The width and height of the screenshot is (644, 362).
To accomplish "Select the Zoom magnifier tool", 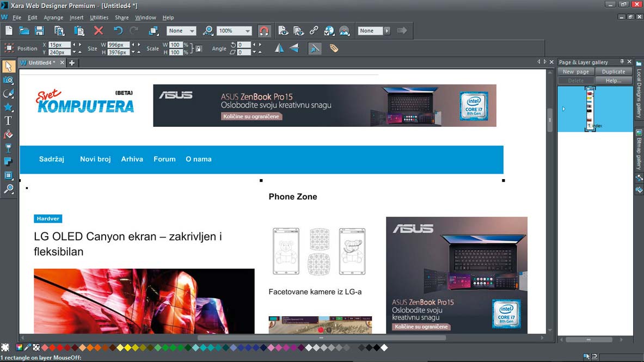I will point(8,189).
